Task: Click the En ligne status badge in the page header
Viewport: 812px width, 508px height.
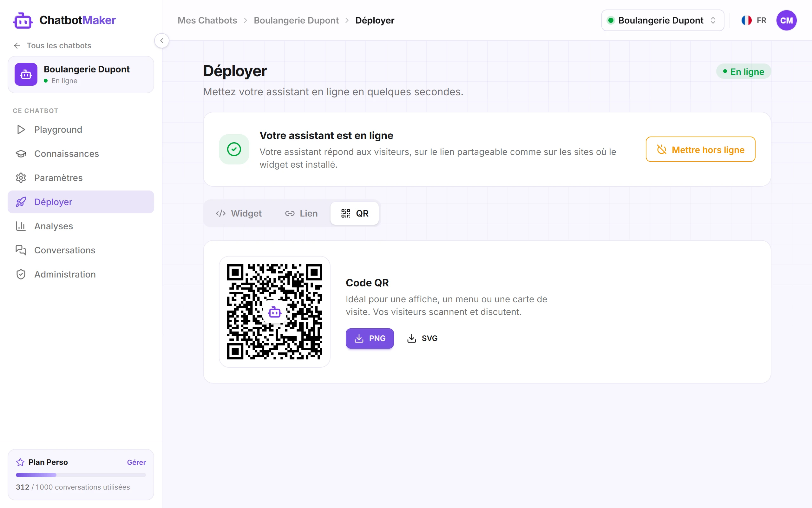Action: 743,71
